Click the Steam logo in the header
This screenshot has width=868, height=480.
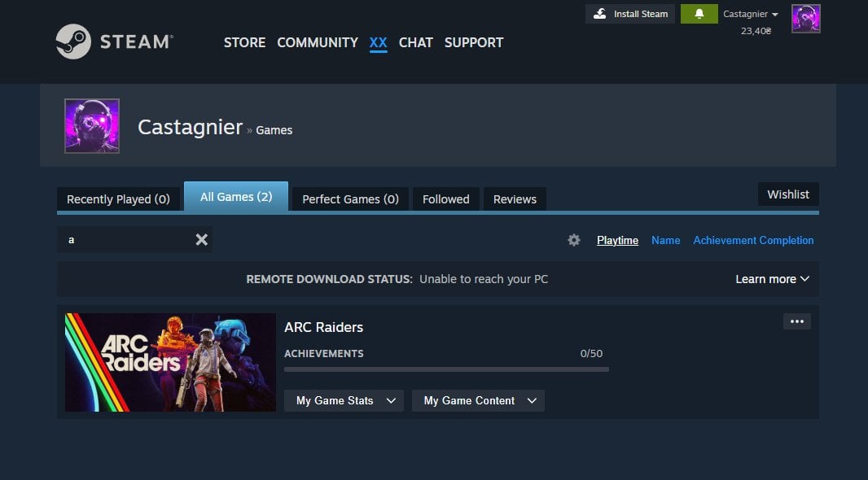pyautogui.click(x=115, y=41)
